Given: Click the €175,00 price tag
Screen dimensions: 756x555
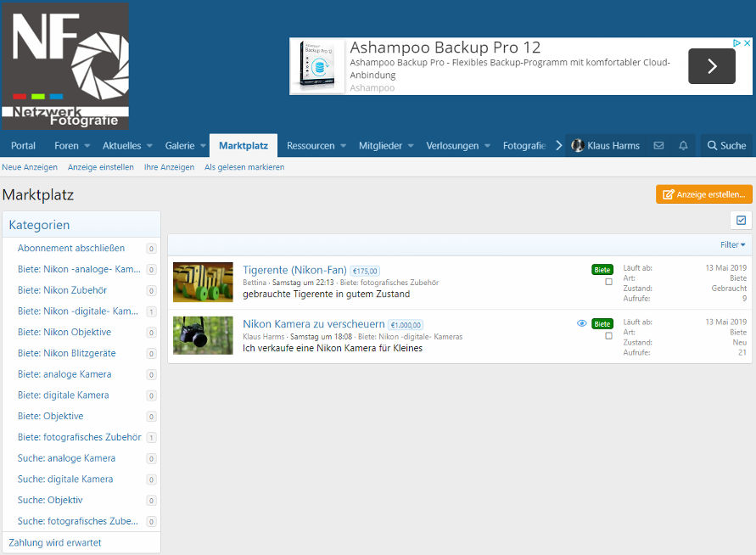Looking at the screenshot, I should (x=365, y=271).
